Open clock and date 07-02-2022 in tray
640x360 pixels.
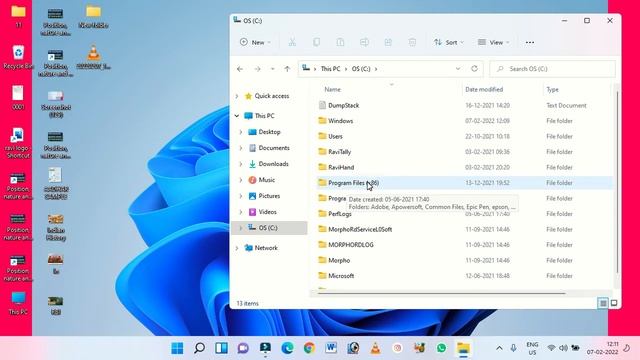tap(602, 348)
